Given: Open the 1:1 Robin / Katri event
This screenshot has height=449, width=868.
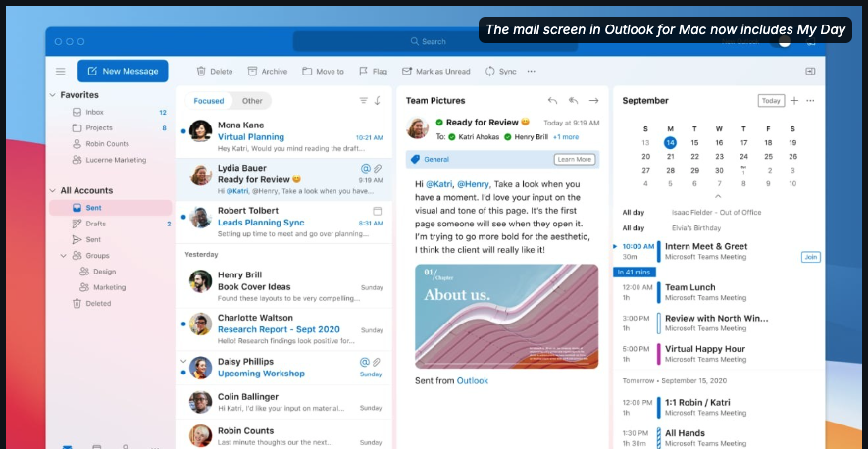Looking at the screenshot, I should click(x=717, y=408).
